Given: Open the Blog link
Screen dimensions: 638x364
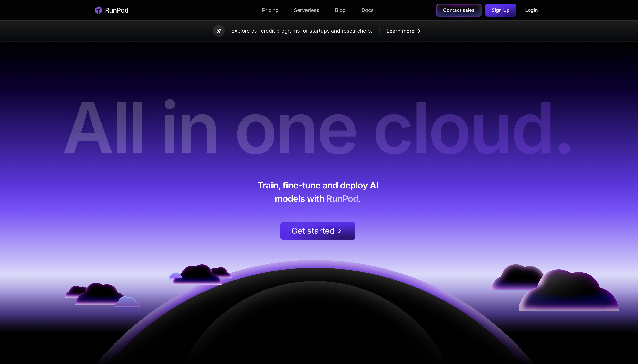Looking at the screenshot, I should [340, 10].
